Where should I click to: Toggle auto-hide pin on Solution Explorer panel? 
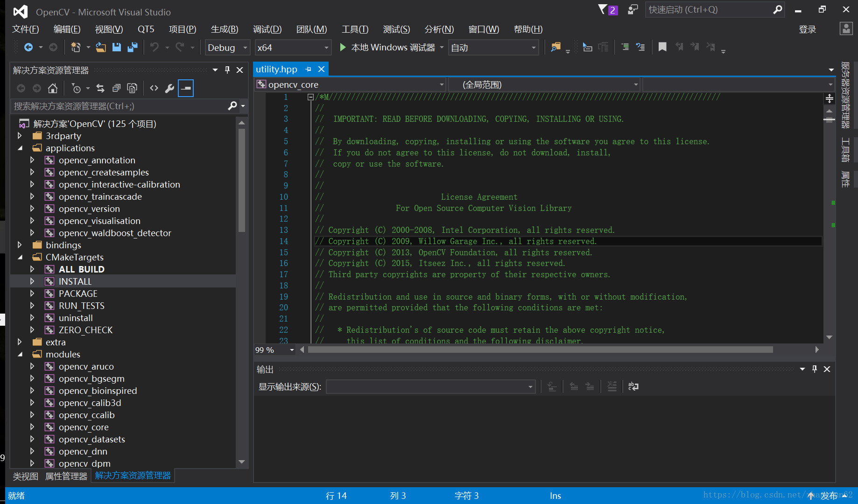click(x=227, y=70)
